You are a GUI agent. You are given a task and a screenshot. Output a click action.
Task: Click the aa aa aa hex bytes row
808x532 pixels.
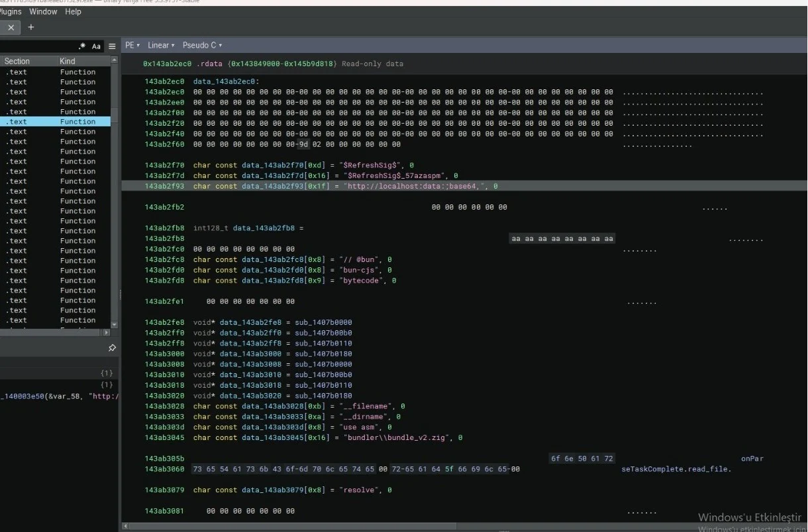tap(562, 239)
